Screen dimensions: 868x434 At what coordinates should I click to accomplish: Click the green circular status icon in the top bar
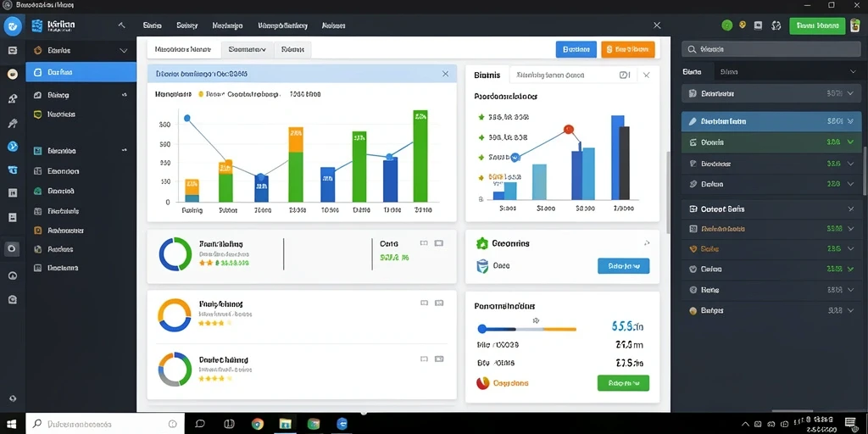point(726,25)
